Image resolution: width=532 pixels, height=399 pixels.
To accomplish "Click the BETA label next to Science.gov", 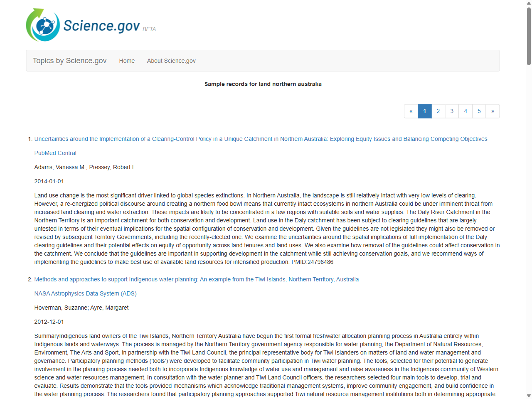I will 149,30.
